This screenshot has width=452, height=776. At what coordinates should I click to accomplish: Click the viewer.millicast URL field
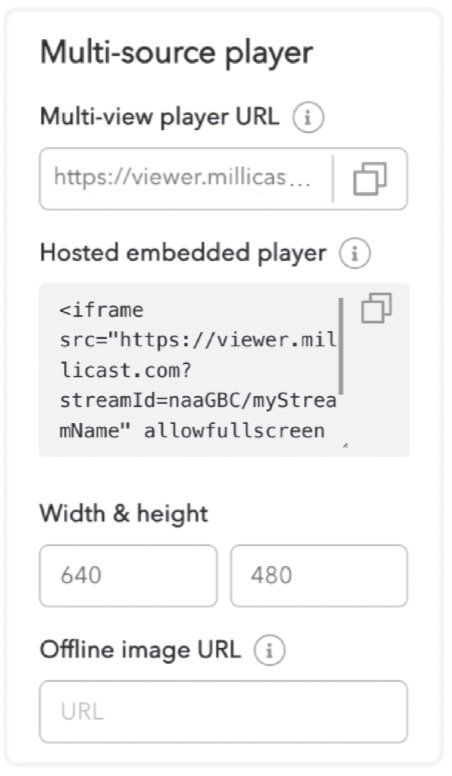tap(186, 178)
